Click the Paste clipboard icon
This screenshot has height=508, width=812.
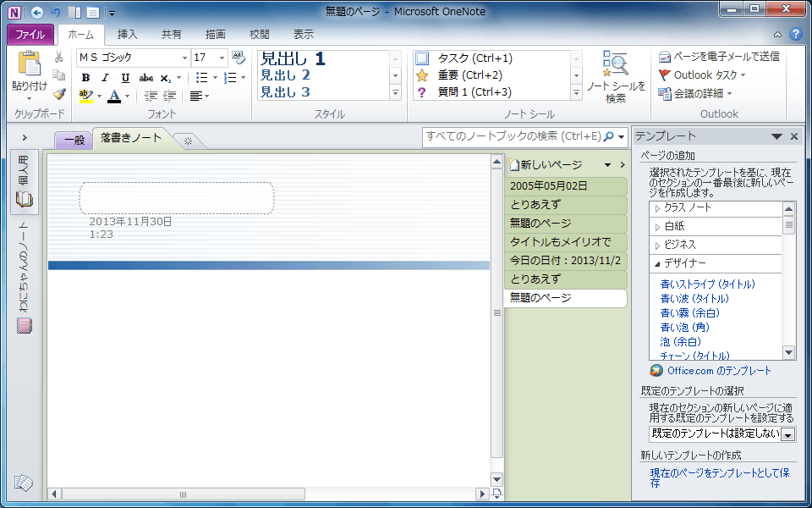tap(29, 64)
